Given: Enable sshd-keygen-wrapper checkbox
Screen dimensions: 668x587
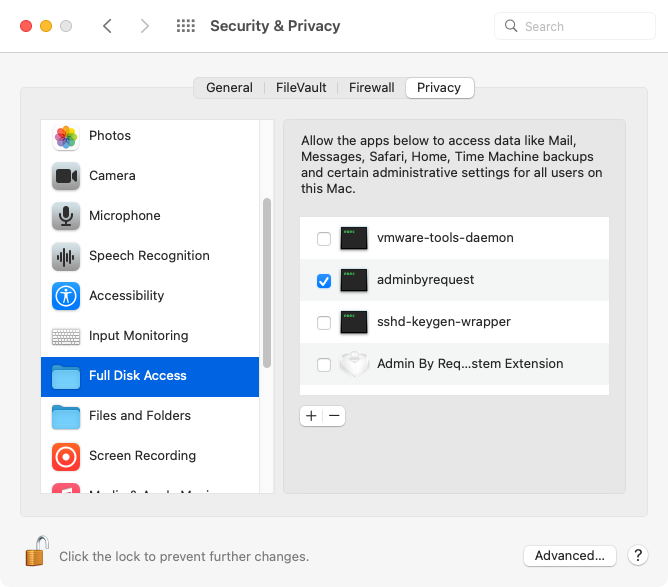Looking at the screenshot, I should point(324,322).
